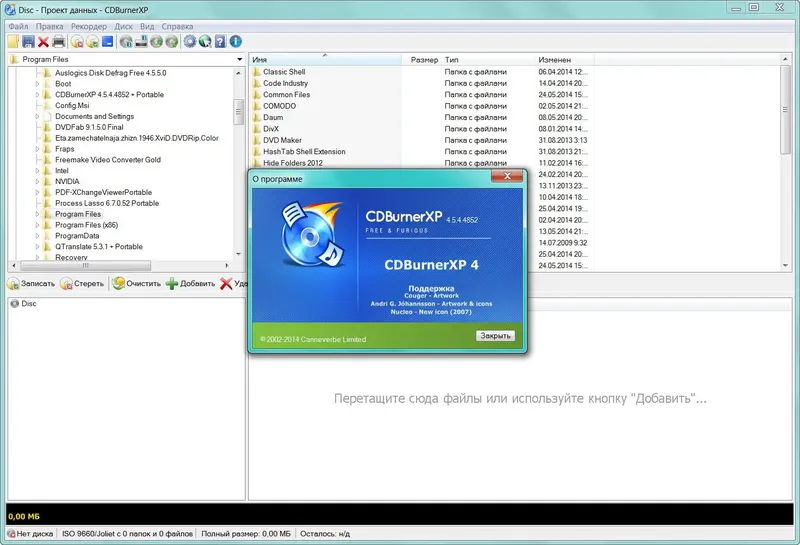800x545 pixels.
Task: Select the Disc root in compilation tree
Action: 24,304
